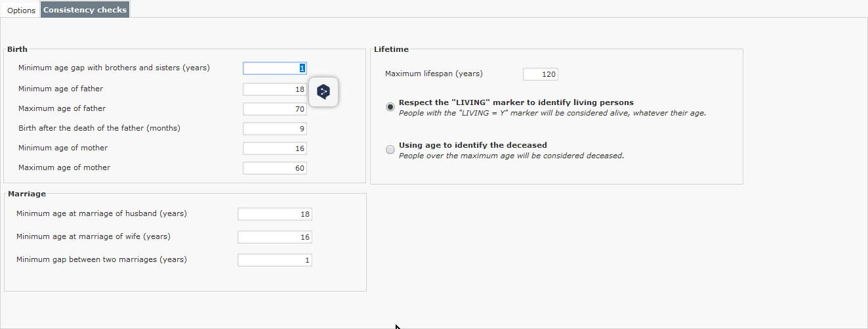Select Respect the "LIVING" marker radio button
The image size is (868, 329).
(390, 106)
